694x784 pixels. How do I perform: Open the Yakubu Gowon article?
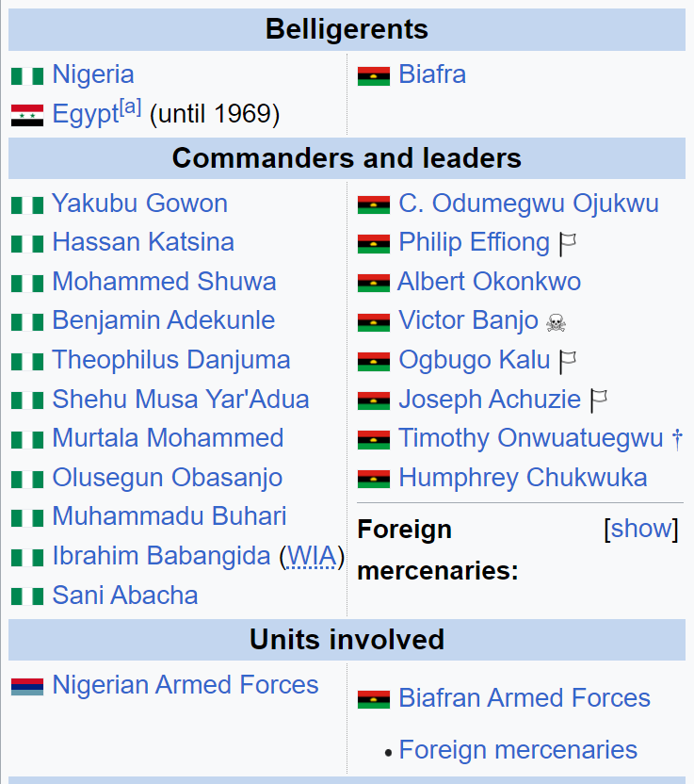pyautogui.click(x=140, y=204)
